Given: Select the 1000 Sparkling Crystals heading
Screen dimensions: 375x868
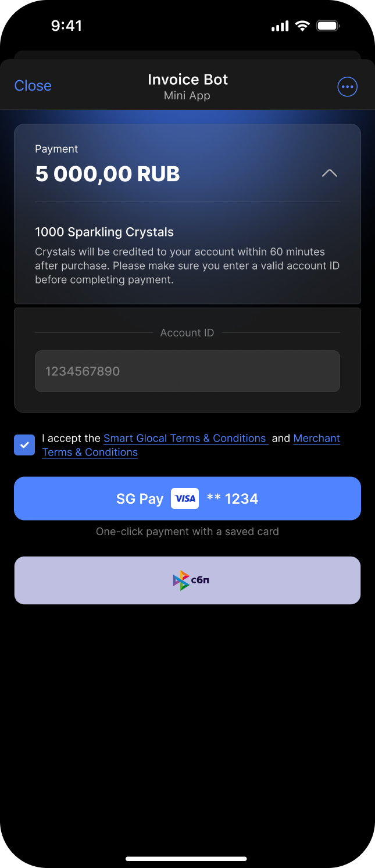Looking at the screenshot, I should click(x=105, y=232).
